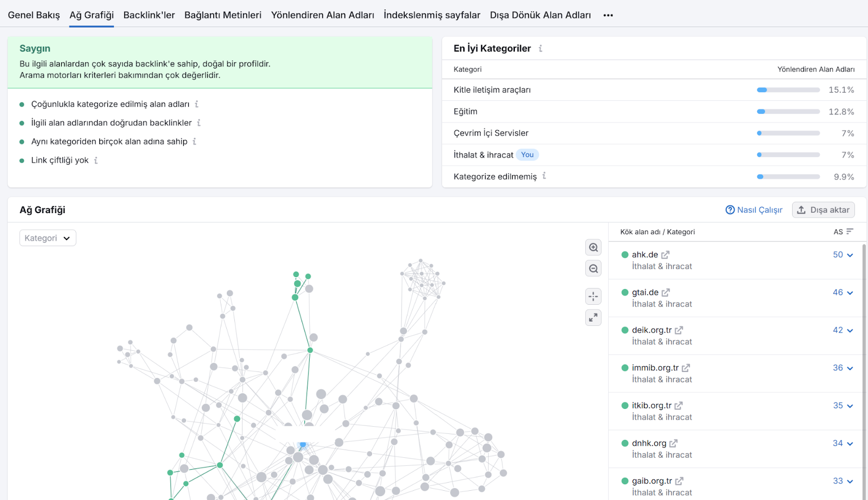Open immib.org.tr external link icon
Screen dimensions: 868x500
(x=686, y=368)
